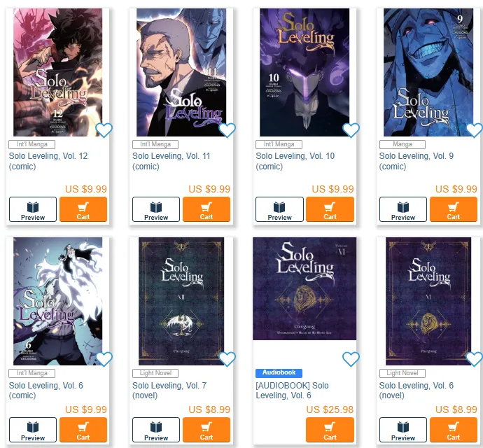This screenshot has height=448, width=483.
Task: Add Solo Leveling Vol. 7 novel to cart
Action: (206, 430)
